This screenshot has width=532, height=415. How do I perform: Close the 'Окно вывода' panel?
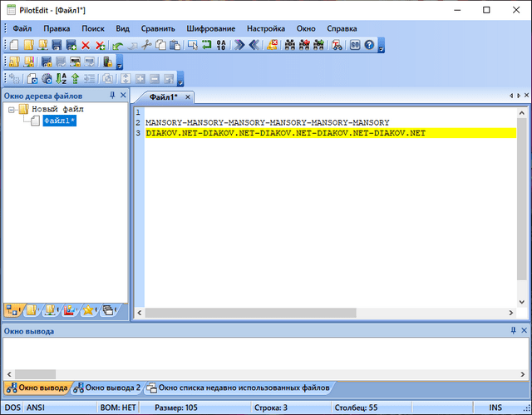(524, 330)
